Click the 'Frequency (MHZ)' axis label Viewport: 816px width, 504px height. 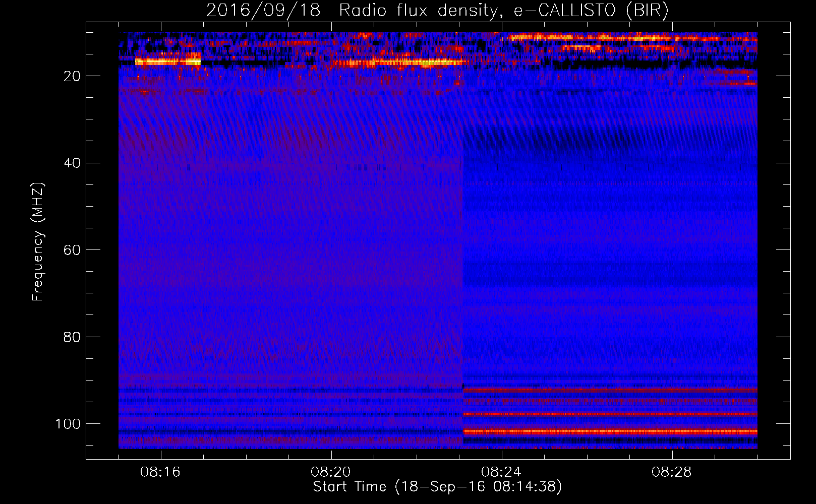coord(38,241)
